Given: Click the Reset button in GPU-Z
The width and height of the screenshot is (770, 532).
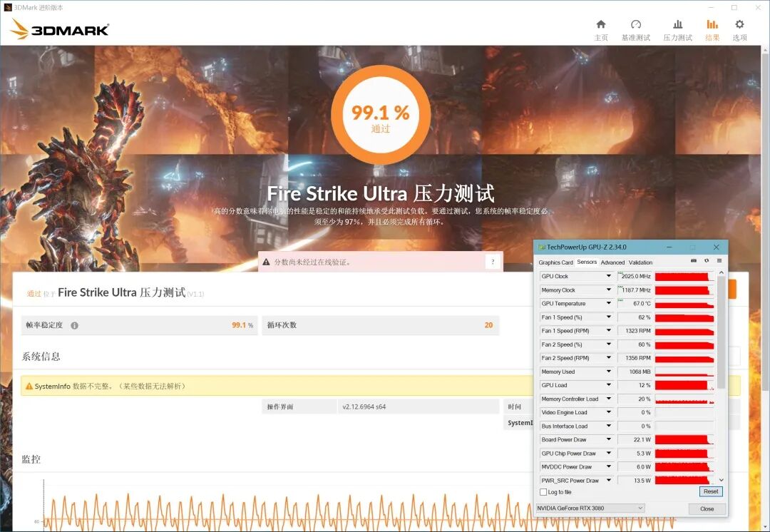Looking at the screenshot, I should click(x=711, y=491).
